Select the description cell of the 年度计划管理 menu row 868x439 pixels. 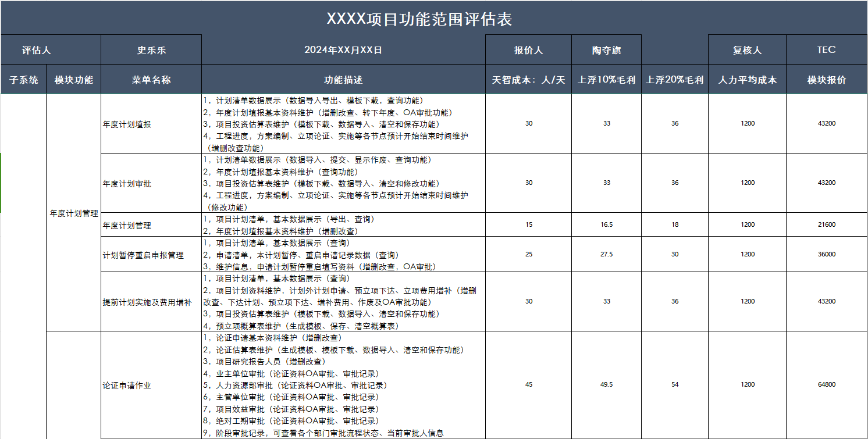click(343, 224)
